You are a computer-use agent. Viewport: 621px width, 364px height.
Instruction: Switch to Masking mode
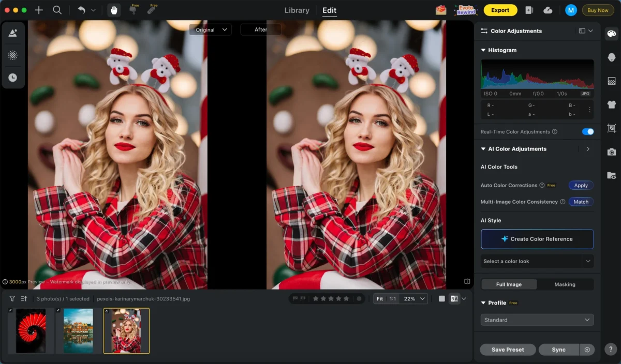(565, 284)
